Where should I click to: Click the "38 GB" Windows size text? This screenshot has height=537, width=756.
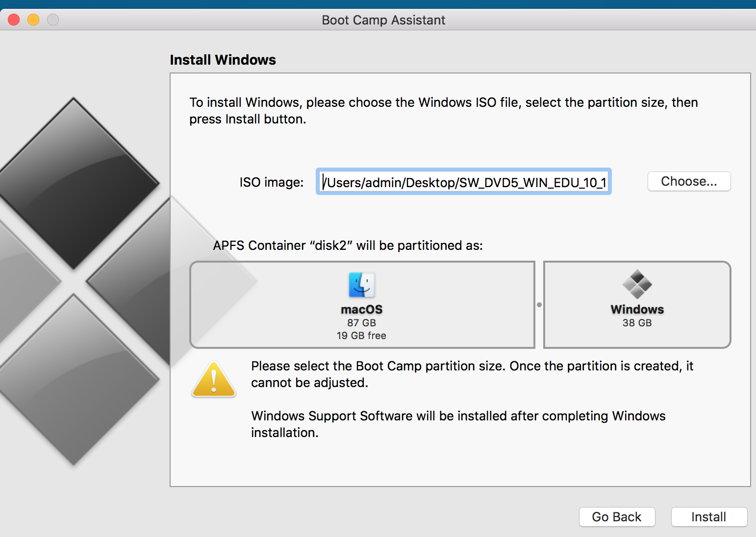[x=637, y=323]
